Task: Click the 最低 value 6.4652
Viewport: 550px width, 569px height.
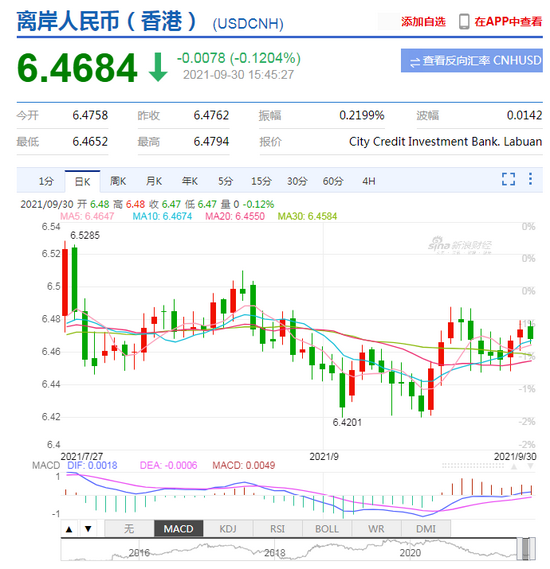Action: pyautogui.click(x=90, y=142)
